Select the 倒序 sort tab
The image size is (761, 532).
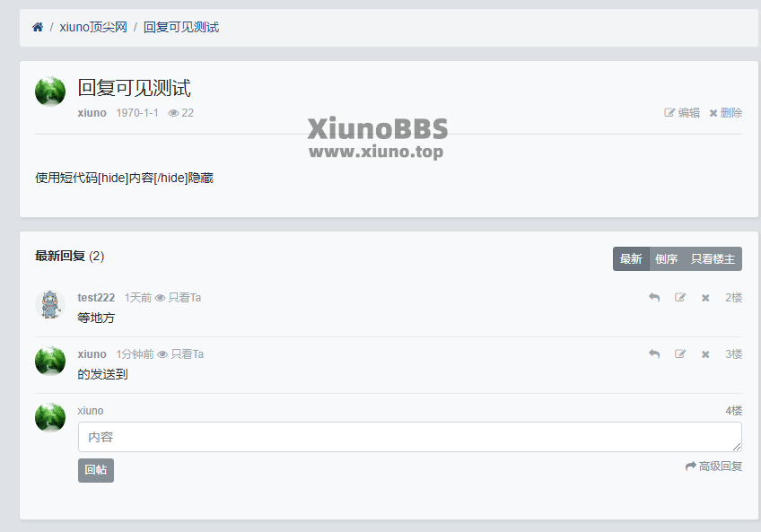point(667,258)
